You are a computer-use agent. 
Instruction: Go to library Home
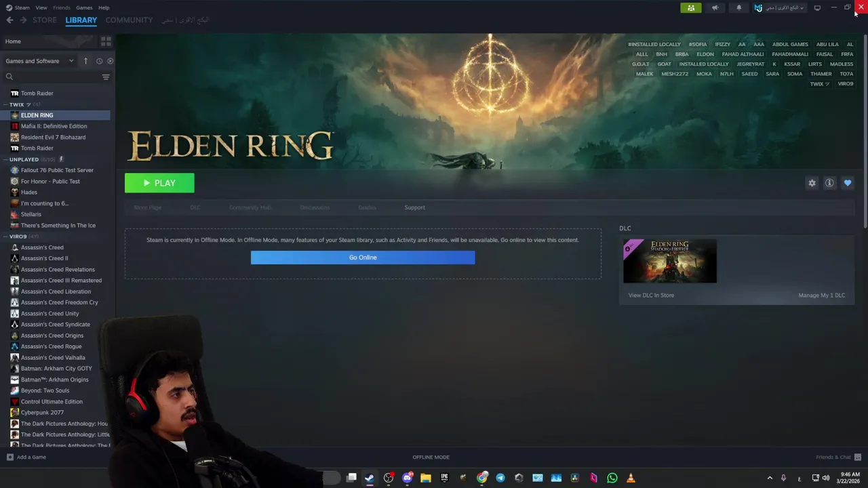(13, 41)
